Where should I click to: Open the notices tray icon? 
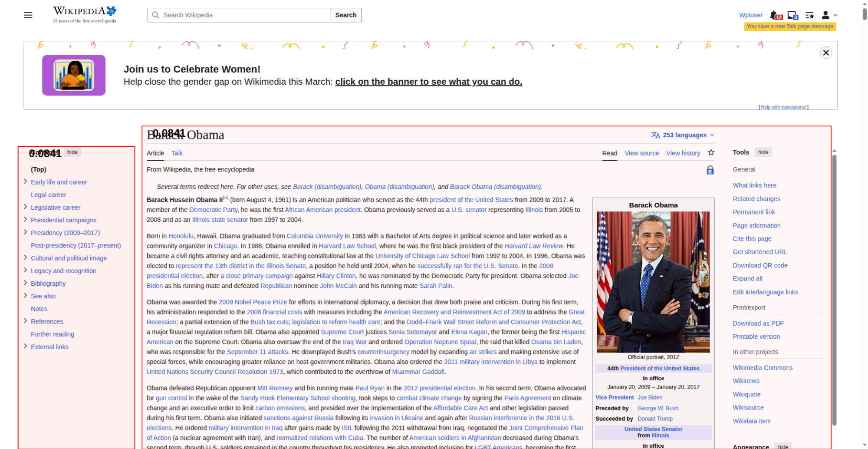(x=792, y=15)
